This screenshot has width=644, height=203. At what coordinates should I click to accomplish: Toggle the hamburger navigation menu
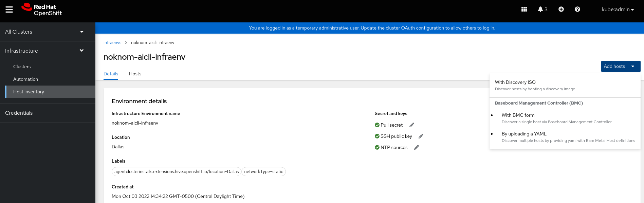pyautogui.click(x=9, y=10)
